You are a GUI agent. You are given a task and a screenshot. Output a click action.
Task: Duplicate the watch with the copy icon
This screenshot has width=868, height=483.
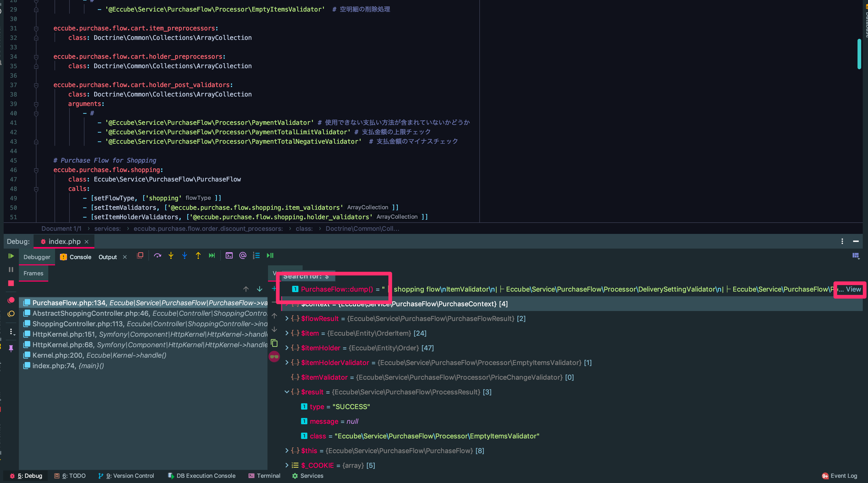pyautogui.click(x=274, y=343)
